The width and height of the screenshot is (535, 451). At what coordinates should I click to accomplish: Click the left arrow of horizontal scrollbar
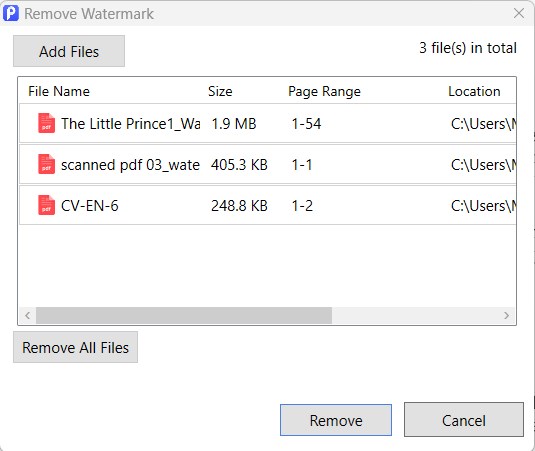28,316
